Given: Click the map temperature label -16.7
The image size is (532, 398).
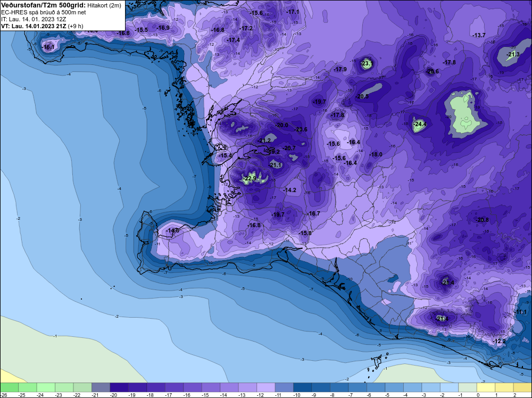Looking at the screenshot, I should click(x=313, y=213).
